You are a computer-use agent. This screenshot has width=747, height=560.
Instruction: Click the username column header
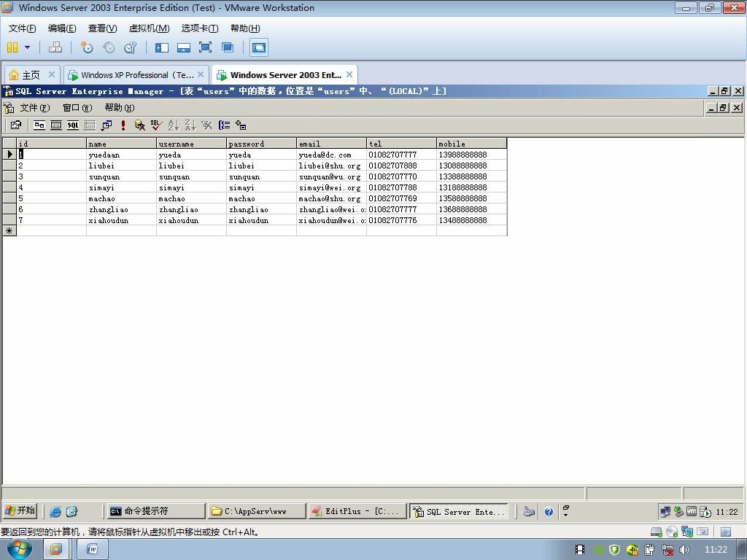pyautogui.click(x=191, y=144)
